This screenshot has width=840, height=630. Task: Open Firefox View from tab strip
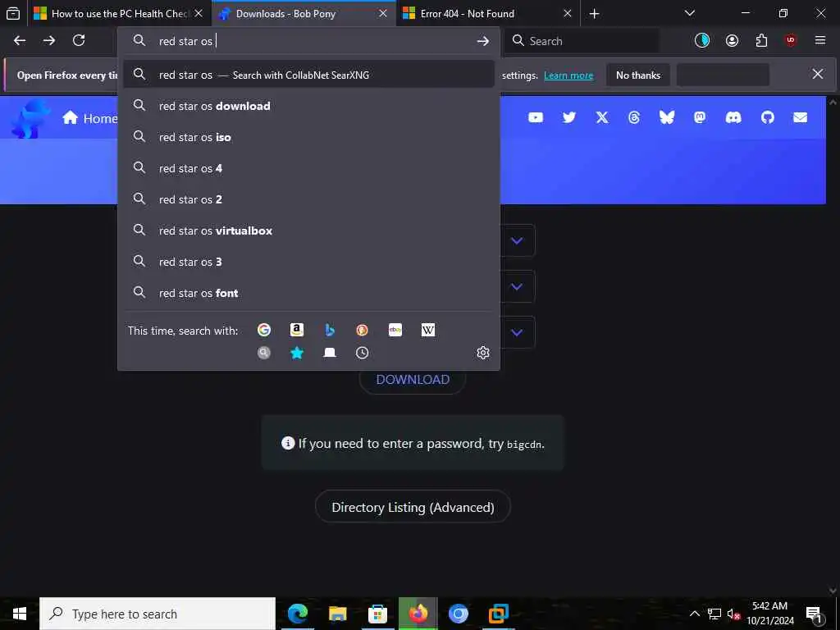click(x=13, y=13)
